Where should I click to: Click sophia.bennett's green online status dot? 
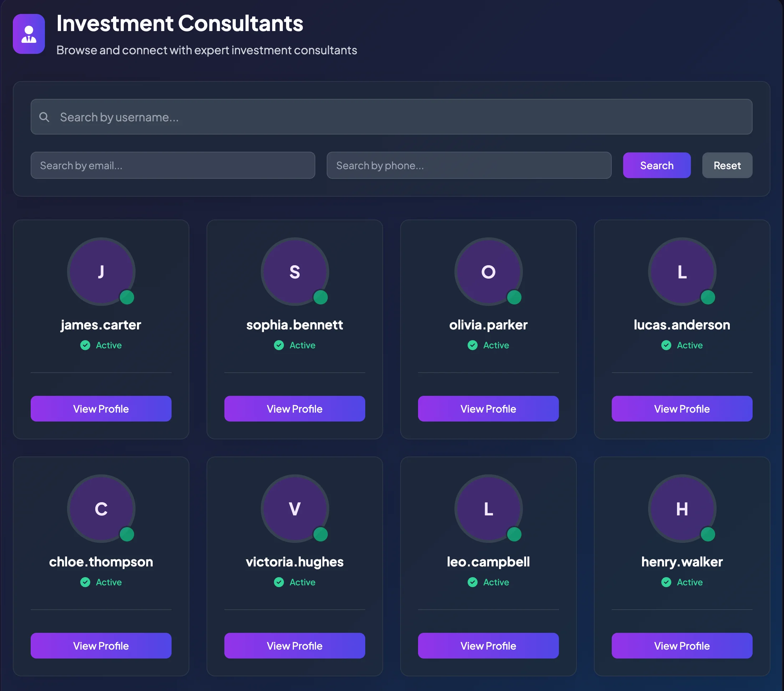[320, 297]
